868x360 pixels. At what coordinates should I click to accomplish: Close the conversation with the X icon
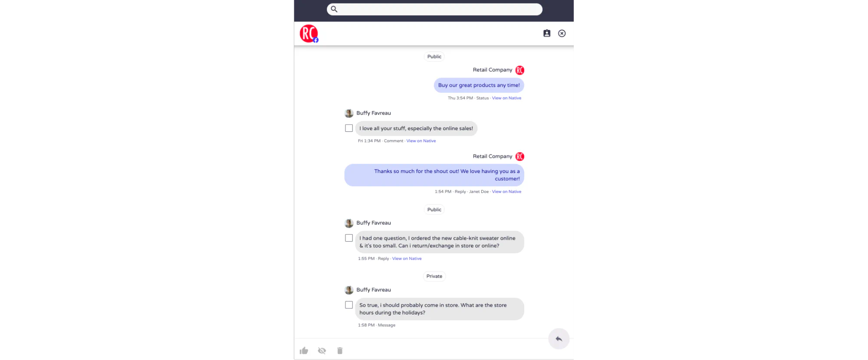tap(562, 33)
